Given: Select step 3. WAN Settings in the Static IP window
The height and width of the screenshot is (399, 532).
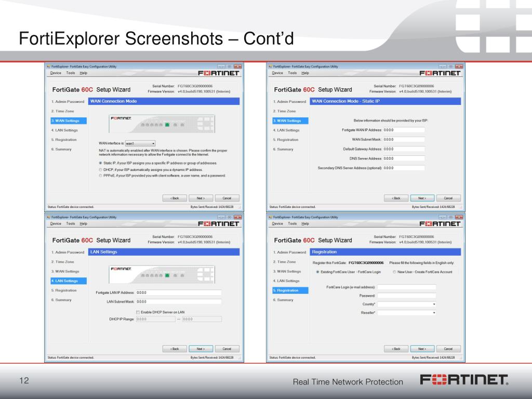Looking at the screenshot, I should (x=290, y=121).
